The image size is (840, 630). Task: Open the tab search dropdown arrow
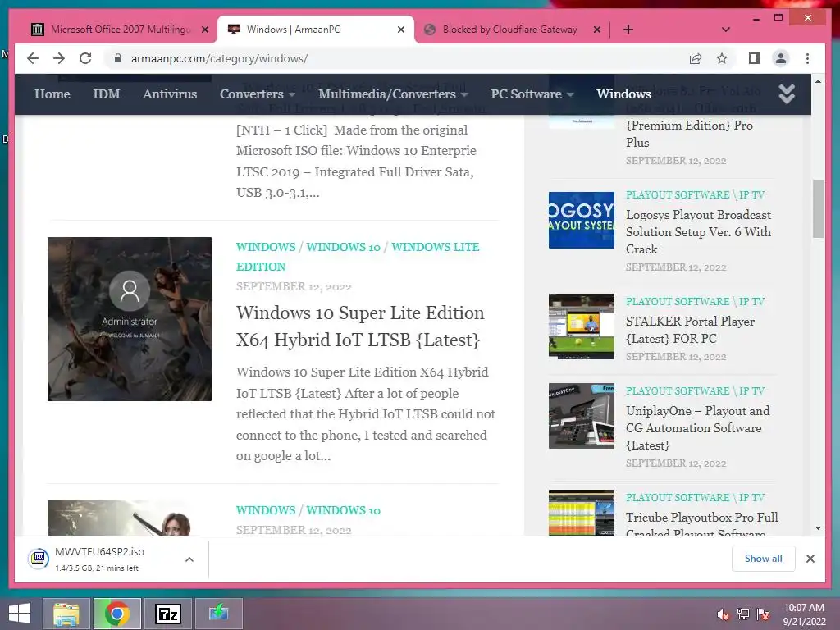point(726,30)
